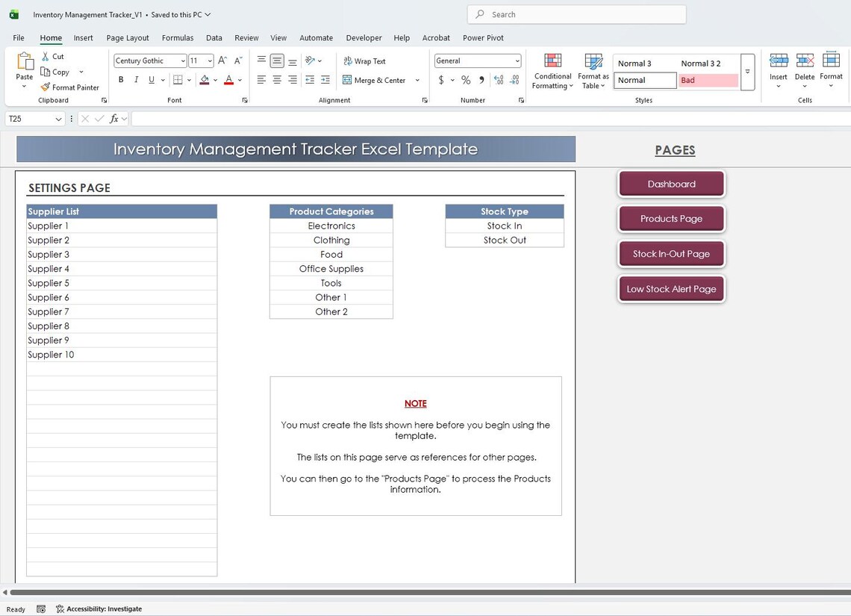
Task: Click the Insert Function fx icon
Action: pos(114,118)
